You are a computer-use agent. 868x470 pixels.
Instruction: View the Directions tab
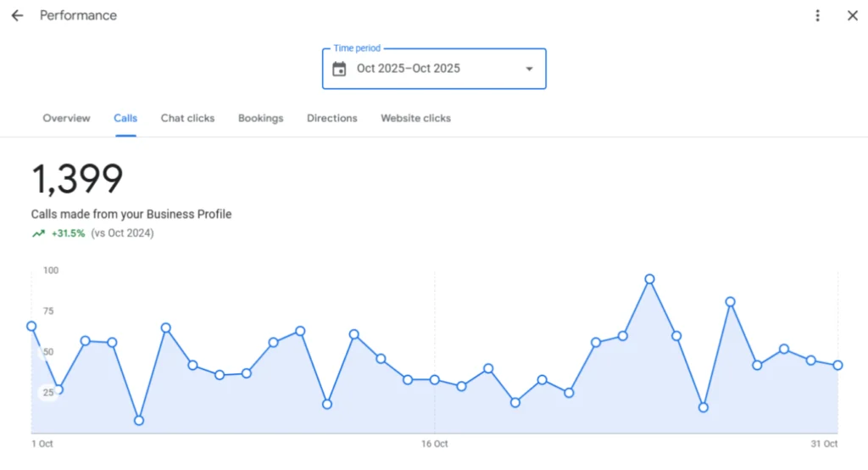pyautogui.click(x=331, y=118)
